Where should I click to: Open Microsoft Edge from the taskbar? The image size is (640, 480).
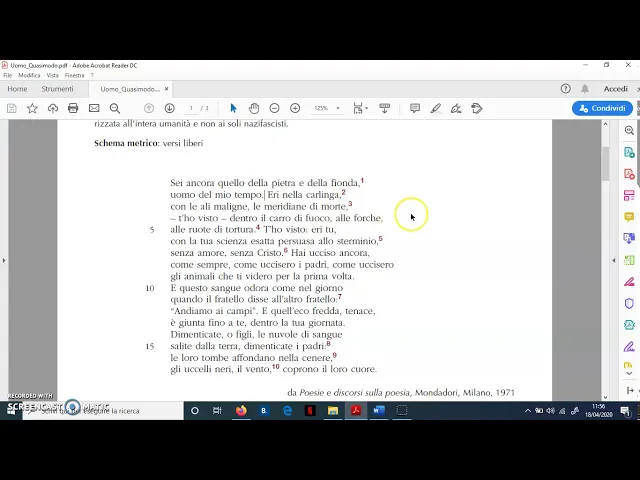pyautogui.click(x=287, y=410)
